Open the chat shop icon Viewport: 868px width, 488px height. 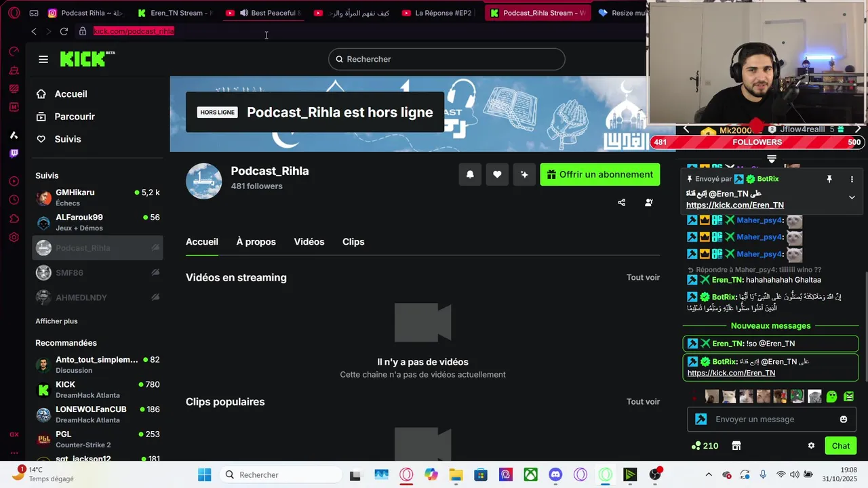point(736,446)
